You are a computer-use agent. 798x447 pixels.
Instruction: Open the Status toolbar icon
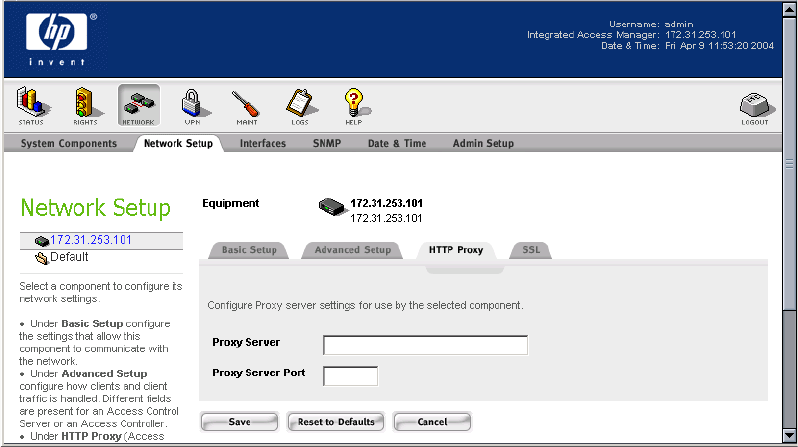[33, 105]
